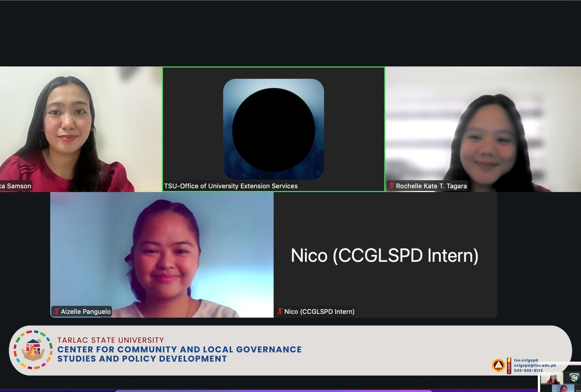This screenshot has width=581, height=392.
Task: Click the 045-606-8133 phone number
Action: point(528,370)
